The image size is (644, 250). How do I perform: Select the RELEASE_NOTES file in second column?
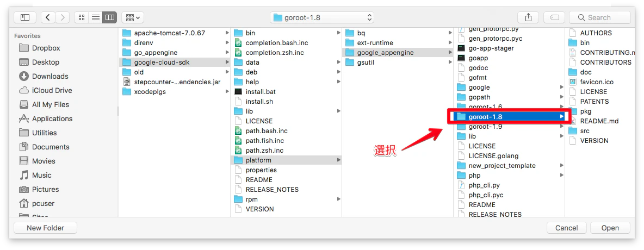click(x=286, y=189)
